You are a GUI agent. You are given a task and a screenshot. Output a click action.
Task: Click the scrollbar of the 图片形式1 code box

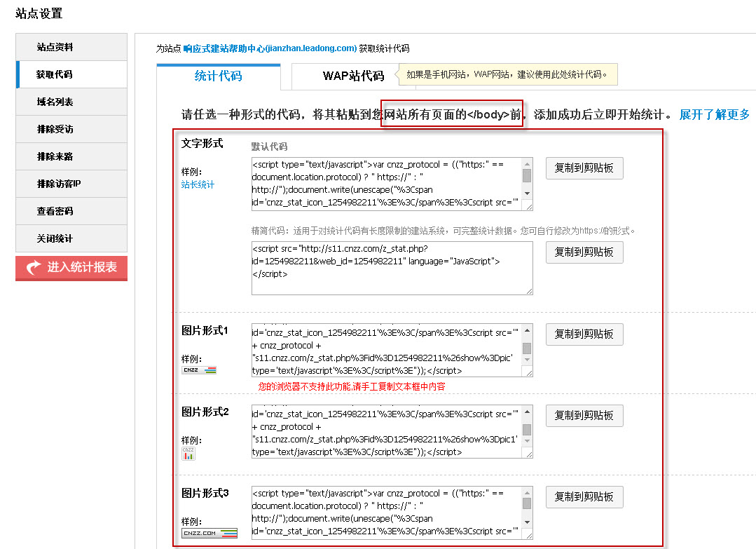point(527,349)
